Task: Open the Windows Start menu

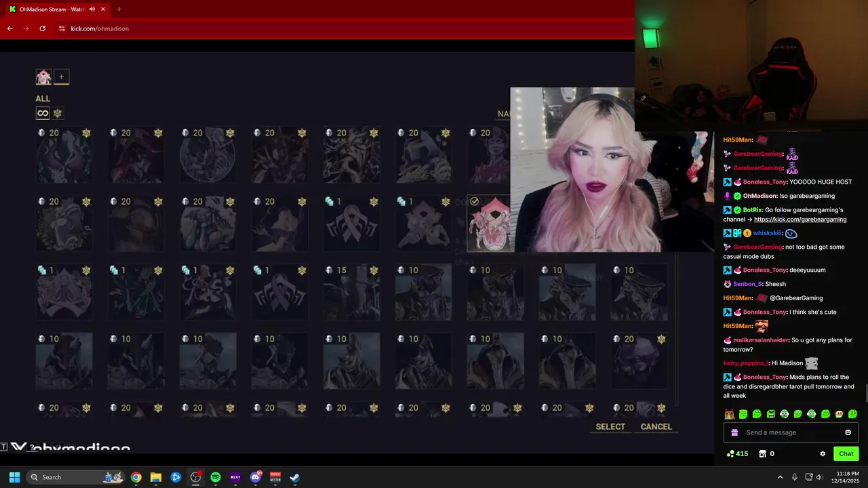Action: (14, 477)
